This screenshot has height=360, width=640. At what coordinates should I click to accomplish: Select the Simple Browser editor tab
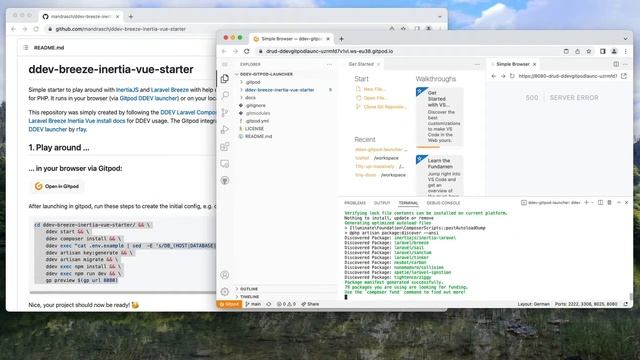coord(513,64)
